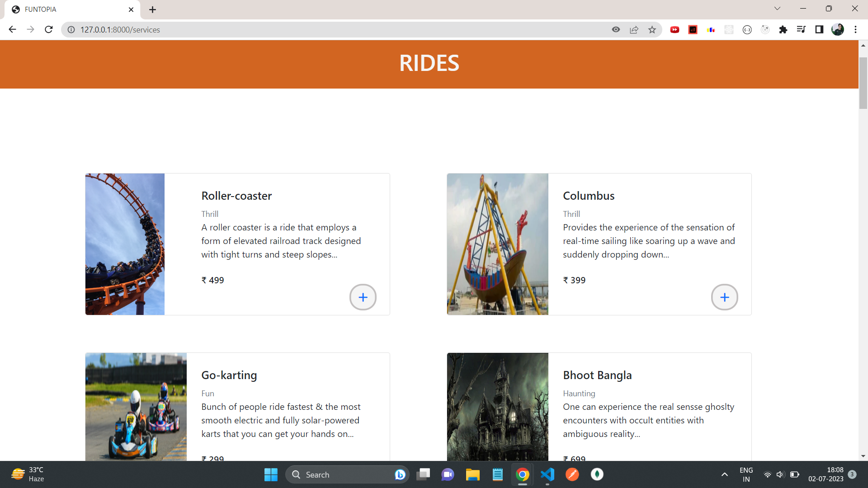Toggle the preview eye icon in address bar
Image resolution: width=868 pixels, height=488 pixels.
pyautogui.click(x=616, y=29)
